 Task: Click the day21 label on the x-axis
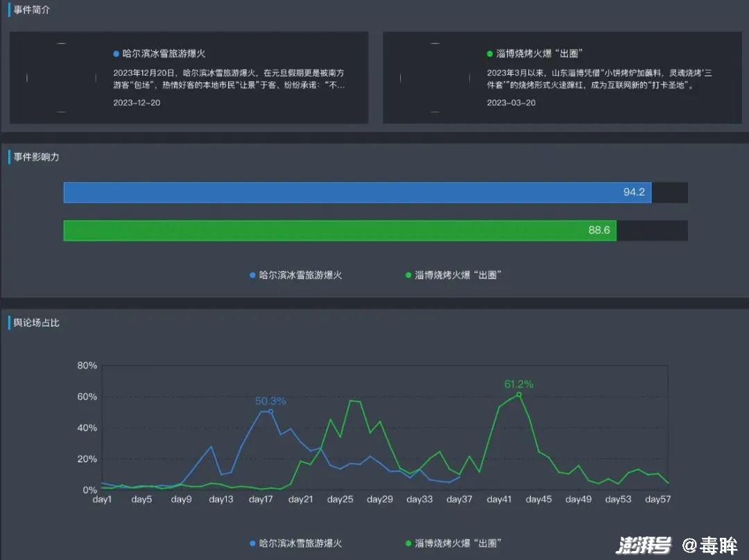(300, 500)
